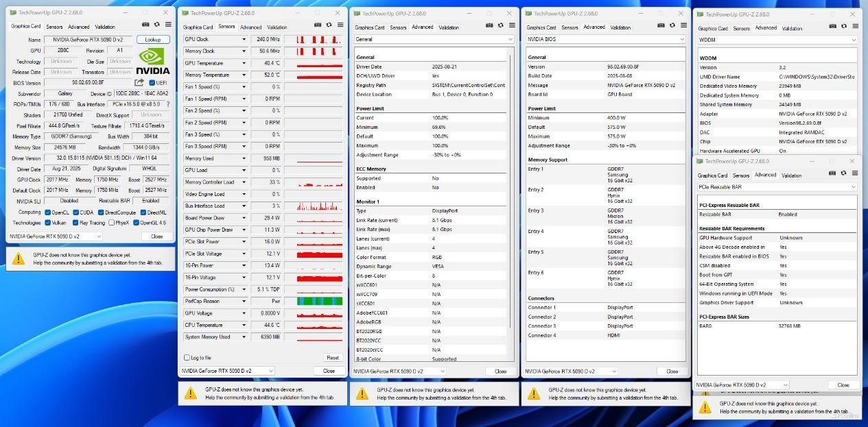Image resolution: width=868 pixels, height=427 pixels.
Task: Open the Graphics Card tab in the Sensors window
Action: coord(198,27)
